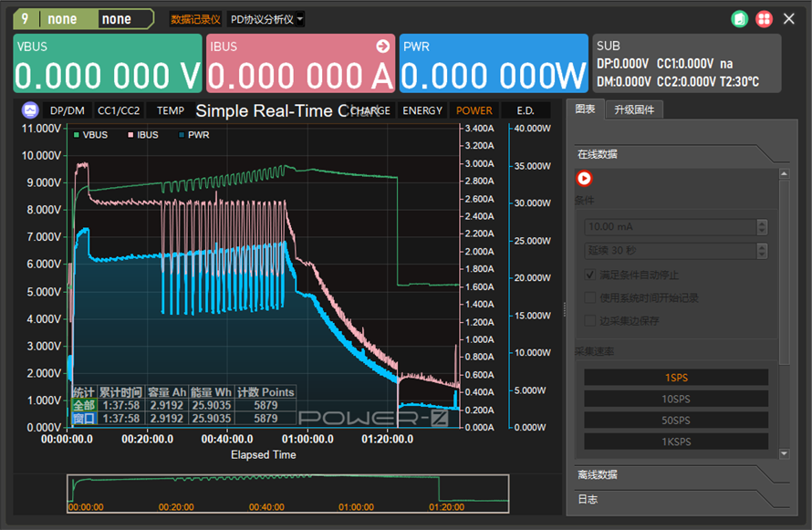The height and width of the screenshot is (530, 812).
Task: Toggle the CHARGE curve button
Action: tap(370, 110)
